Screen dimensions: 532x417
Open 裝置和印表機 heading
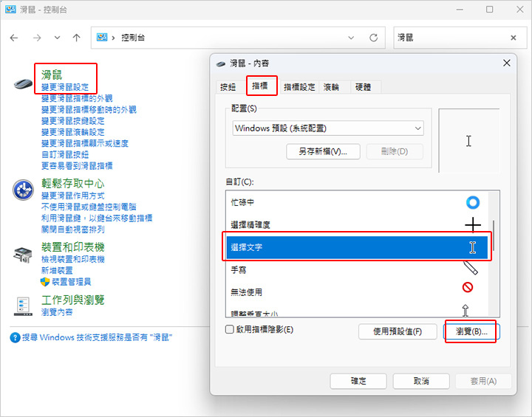[x=72, y=247]
